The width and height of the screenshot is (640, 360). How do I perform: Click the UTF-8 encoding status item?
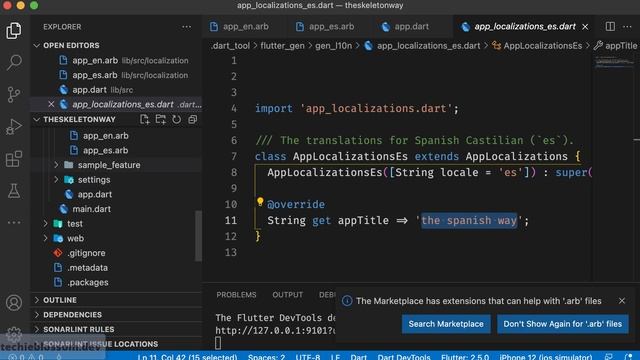pos(308,357)
